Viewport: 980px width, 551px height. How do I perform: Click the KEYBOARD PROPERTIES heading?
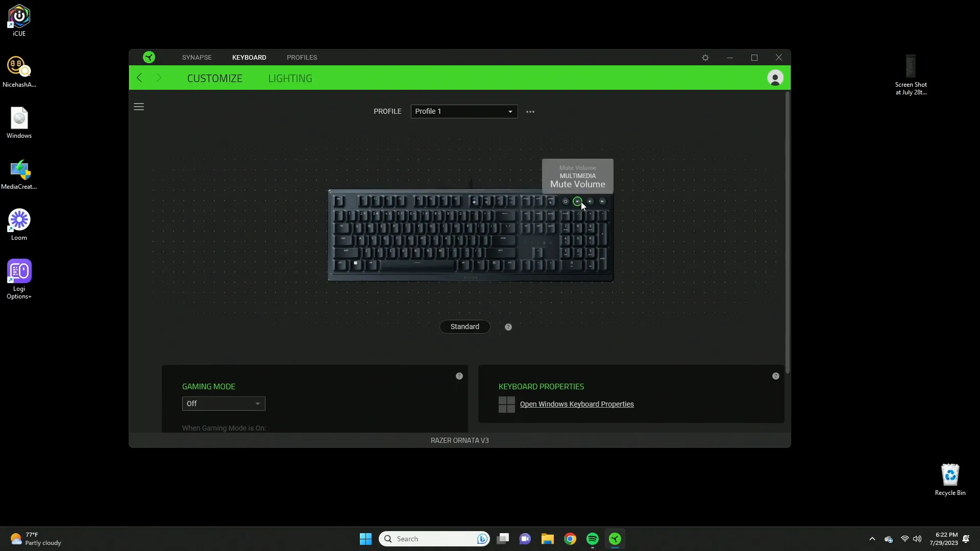click(x=541, y=387)
